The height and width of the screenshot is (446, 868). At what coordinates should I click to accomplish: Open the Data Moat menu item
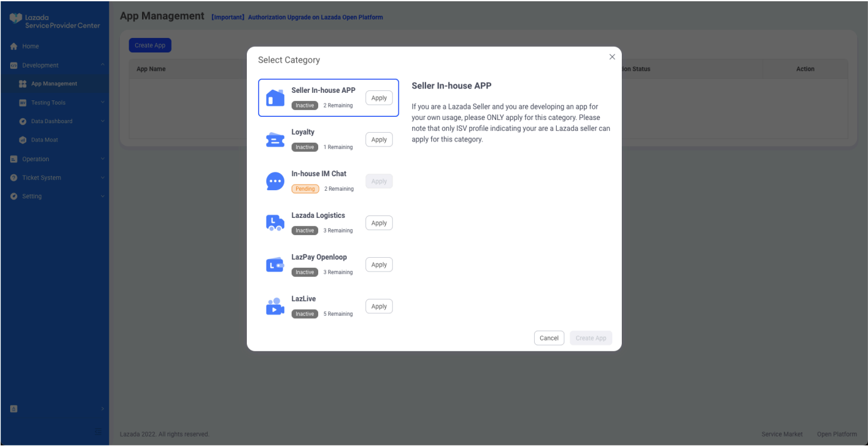pos(54,140)
